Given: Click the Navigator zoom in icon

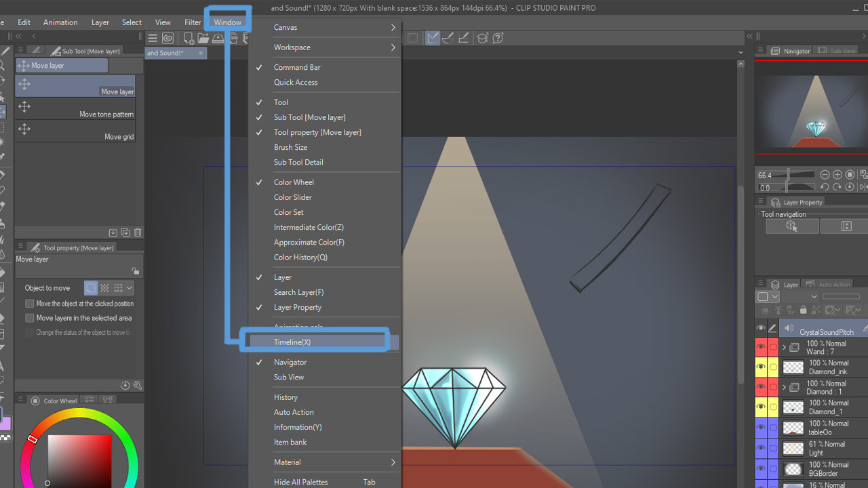Looking at the screenshot, I should [837, 175].
